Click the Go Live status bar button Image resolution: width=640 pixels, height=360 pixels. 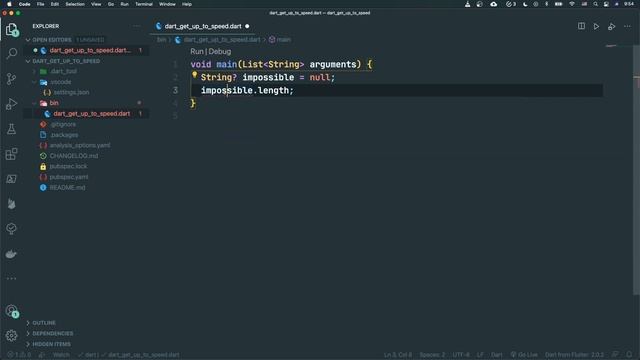coord(524,355)
